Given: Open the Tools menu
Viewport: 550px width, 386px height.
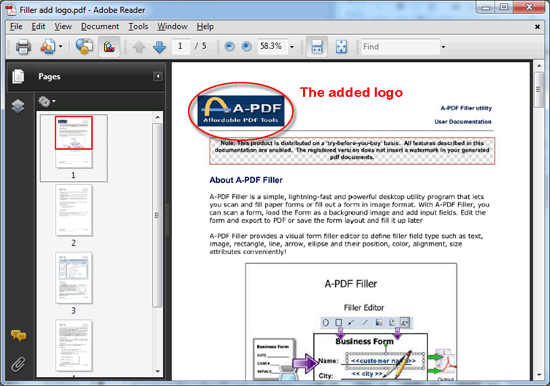Looking at the screenshot, I should pos(138,26).
